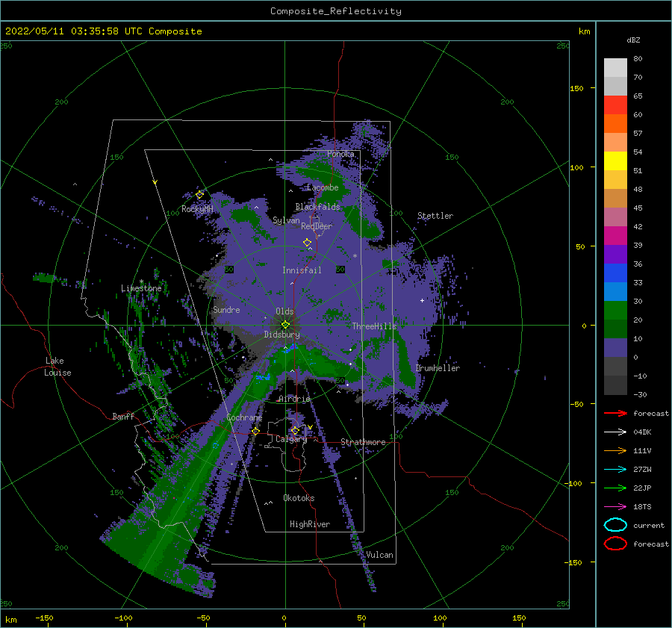Click the red forecast arrow in the legend
The width and height of the screenshot is (672, 628).
coord(615,413)
